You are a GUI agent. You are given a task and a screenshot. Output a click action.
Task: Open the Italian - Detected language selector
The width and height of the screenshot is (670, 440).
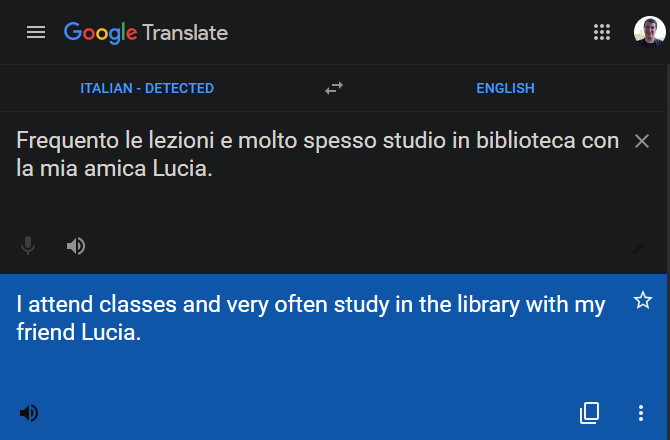coord(147,88)
